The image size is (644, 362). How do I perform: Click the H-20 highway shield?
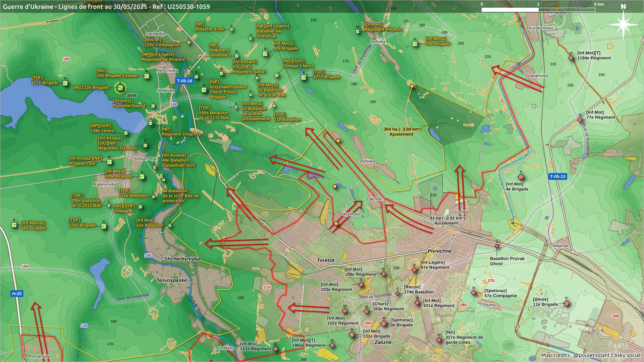coord(17,294)
